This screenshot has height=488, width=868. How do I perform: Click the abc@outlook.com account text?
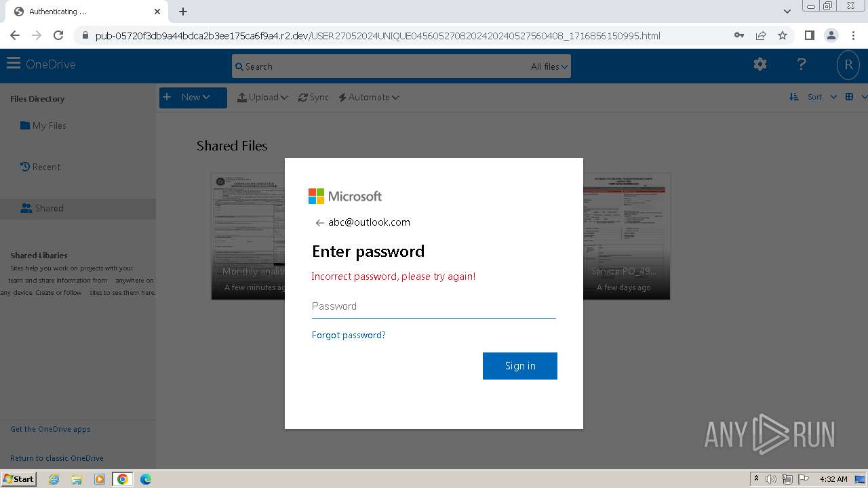370,222
